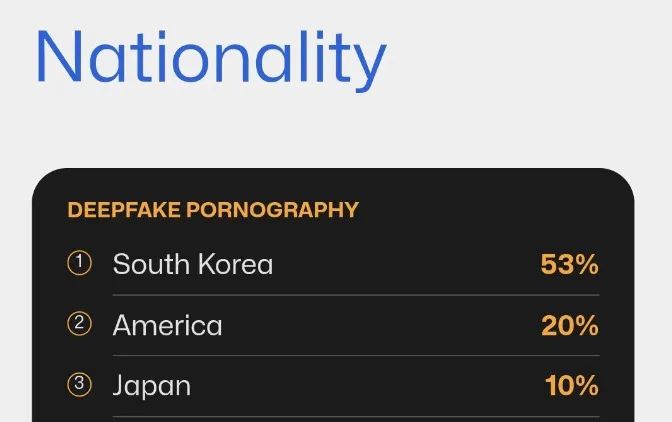
Task: Click the number 2 circle icon
Action: coord(79,324)
